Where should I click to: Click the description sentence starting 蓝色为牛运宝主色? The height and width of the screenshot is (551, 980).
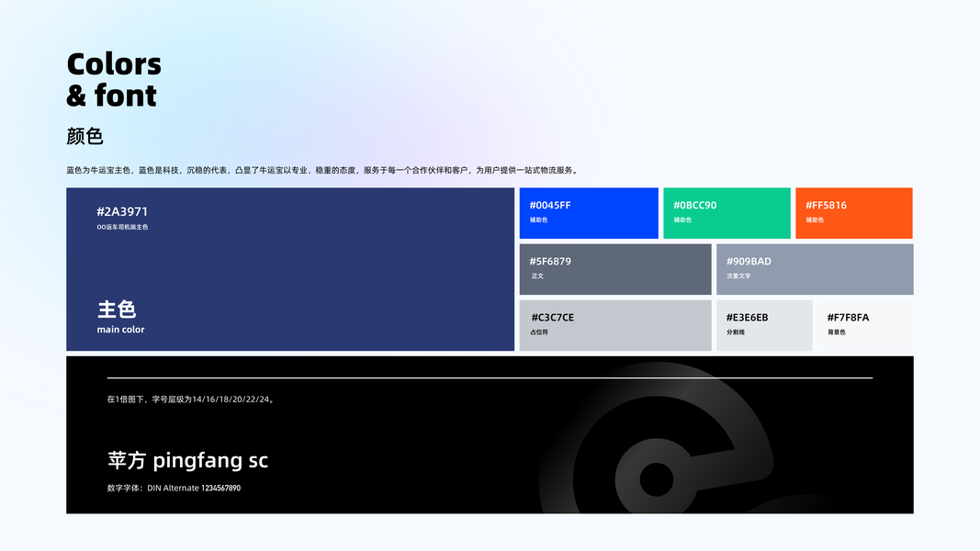pos(323,170)
